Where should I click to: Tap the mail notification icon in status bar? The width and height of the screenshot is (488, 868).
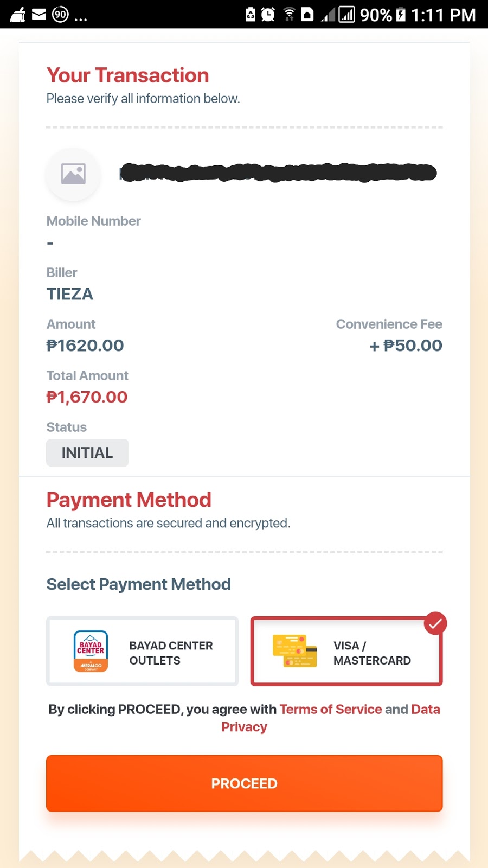click(x=39, y=14)
